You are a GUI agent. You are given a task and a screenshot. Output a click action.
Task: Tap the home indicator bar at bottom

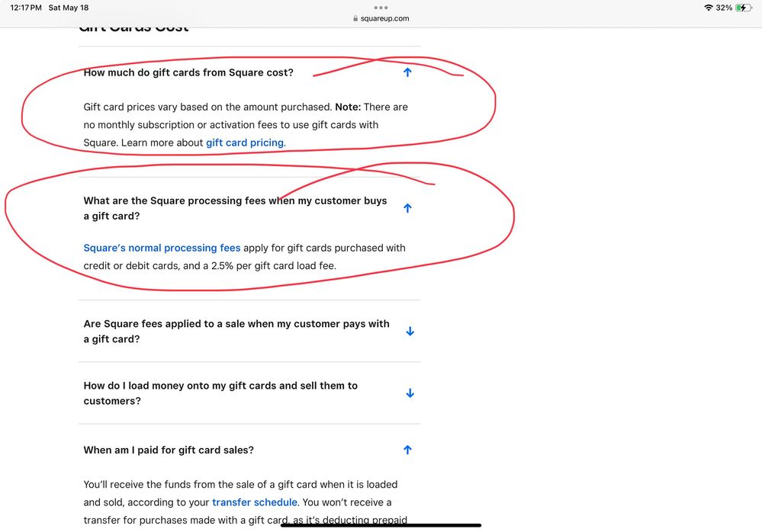pos(381,525)
